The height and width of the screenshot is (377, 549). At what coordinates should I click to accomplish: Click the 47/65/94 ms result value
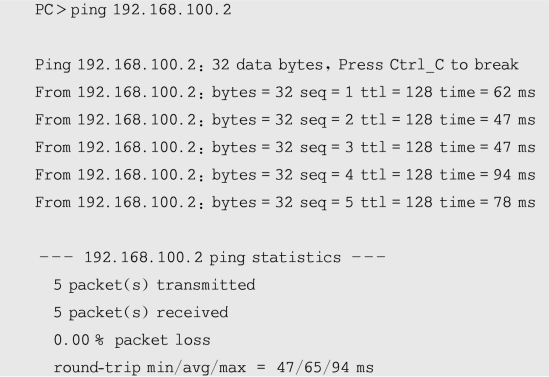point(325,368)
